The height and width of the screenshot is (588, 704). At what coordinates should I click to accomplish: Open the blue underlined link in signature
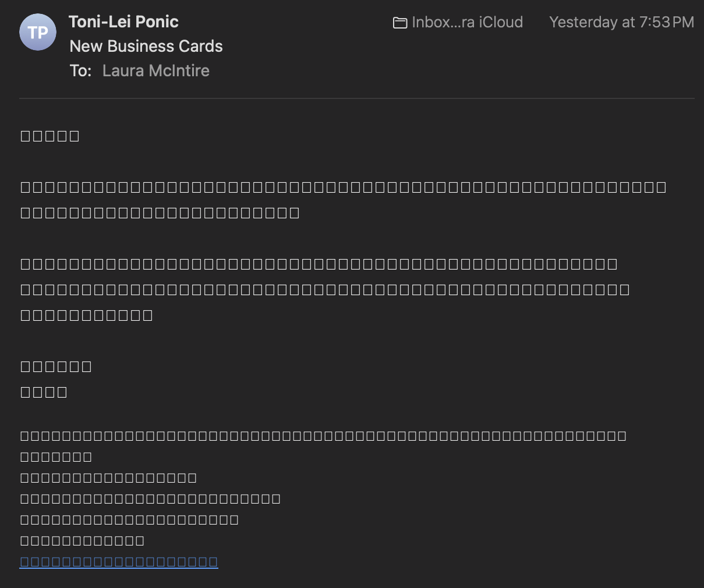coord(119,562)
